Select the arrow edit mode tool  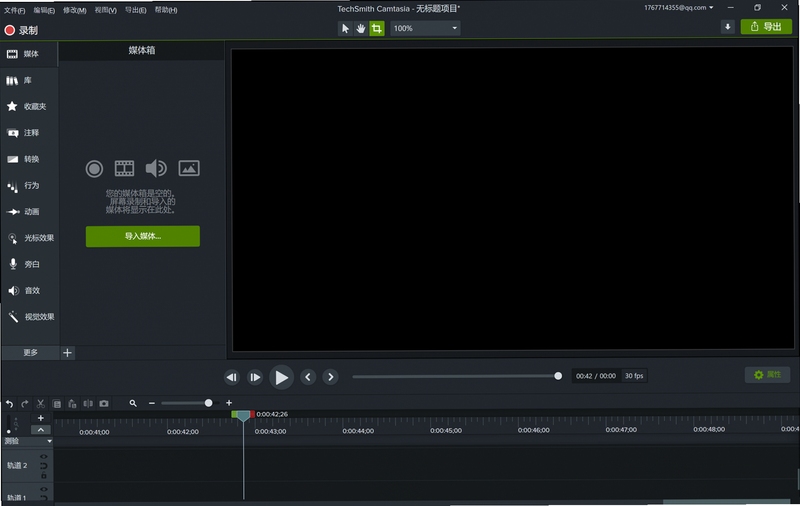(x=345, y=29)
